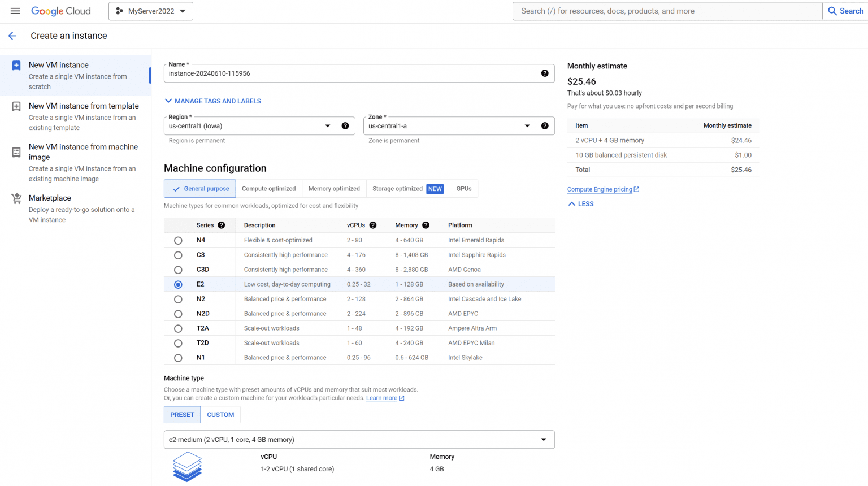Click the instance Name input field

(x=350, y=73)
